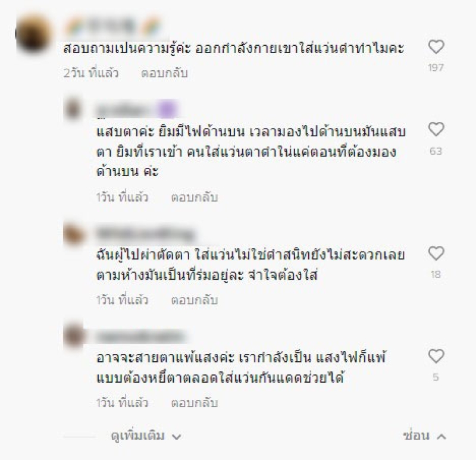Reply to the 18-like comment via ตอบกลับ
This screenshot has height=460, width=476.
195,300
